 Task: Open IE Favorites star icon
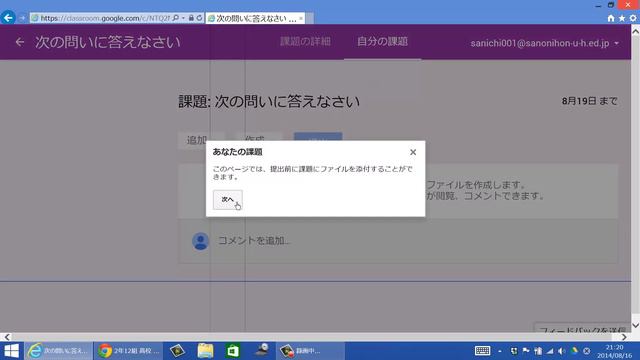pyautogui.click(x=622, y=18)
